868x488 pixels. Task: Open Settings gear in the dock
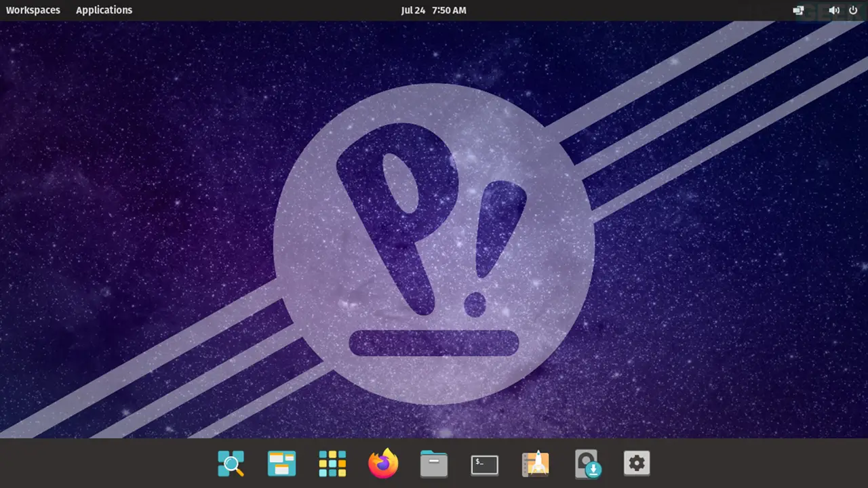[x=637, y=464]
